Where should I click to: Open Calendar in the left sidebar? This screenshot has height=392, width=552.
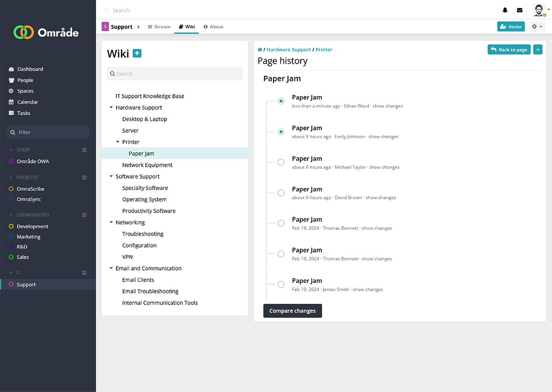click(28, 102)
